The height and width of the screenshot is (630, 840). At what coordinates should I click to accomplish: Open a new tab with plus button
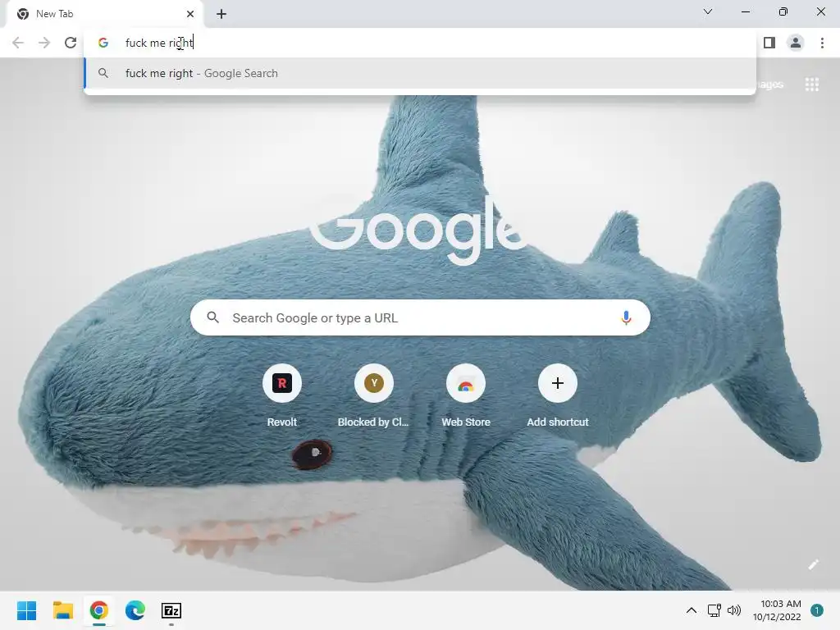(x=221, y=14)
